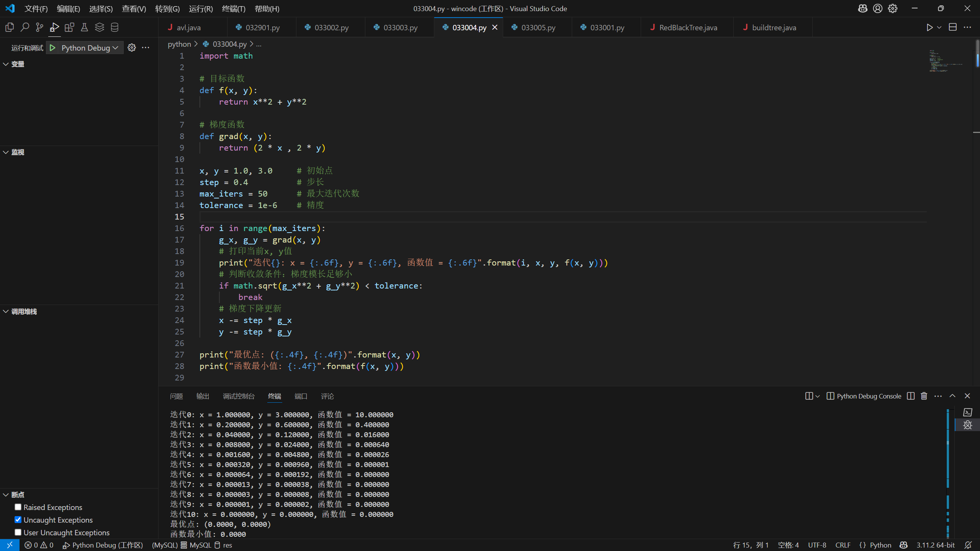Switch to the 033005.py tab
980x551 pixels.
tap(538, 28)
